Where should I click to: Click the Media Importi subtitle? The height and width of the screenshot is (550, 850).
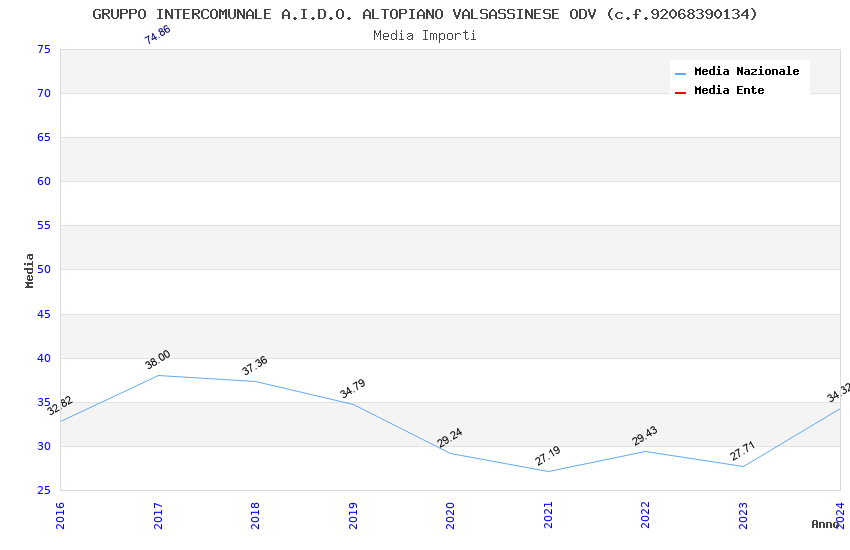point(424,35)
